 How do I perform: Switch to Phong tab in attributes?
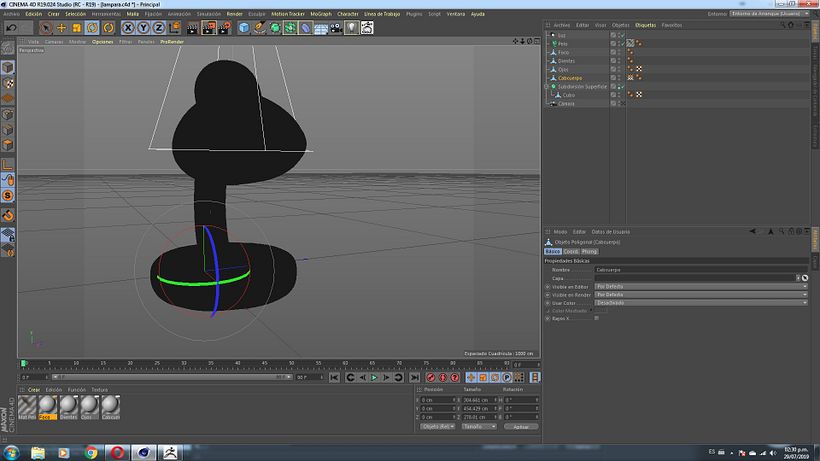[x=589, y=251]
